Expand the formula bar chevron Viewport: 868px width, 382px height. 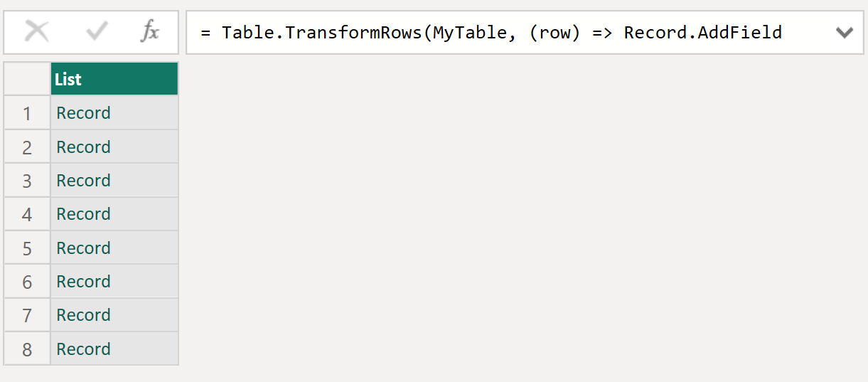pyautogui.click(x=844, y=32)
